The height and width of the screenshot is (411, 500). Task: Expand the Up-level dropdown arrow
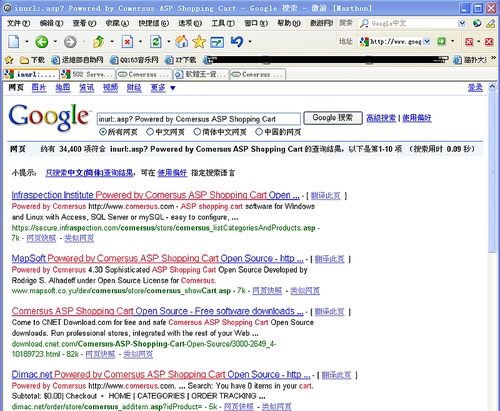(x=112, y=42)
